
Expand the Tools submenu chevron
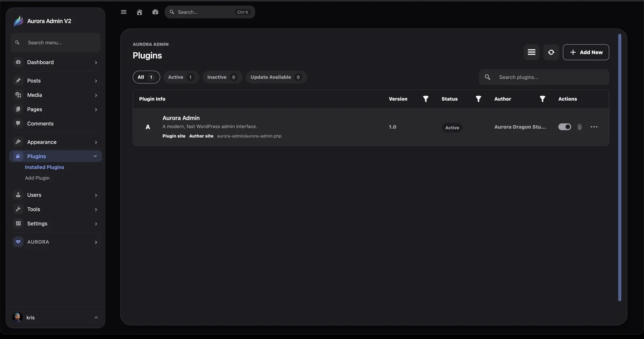[x=96, y=209]
